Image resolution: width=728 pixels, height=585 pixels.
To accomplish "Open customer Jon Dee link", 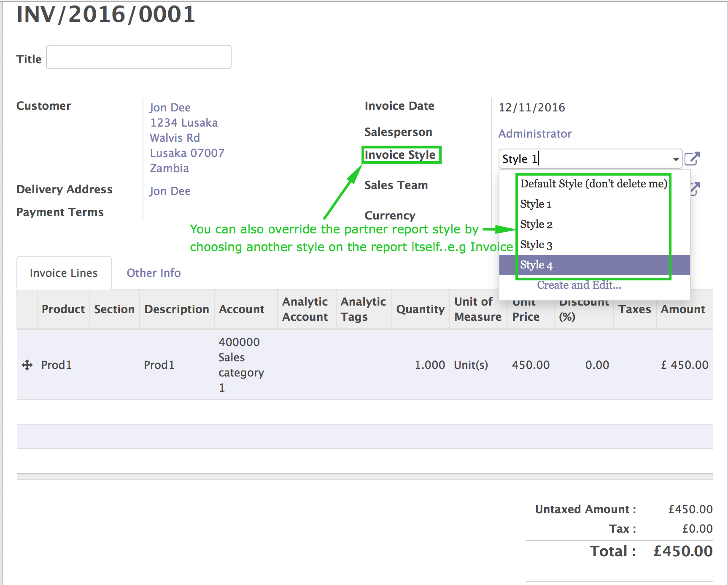I will 170,108.
